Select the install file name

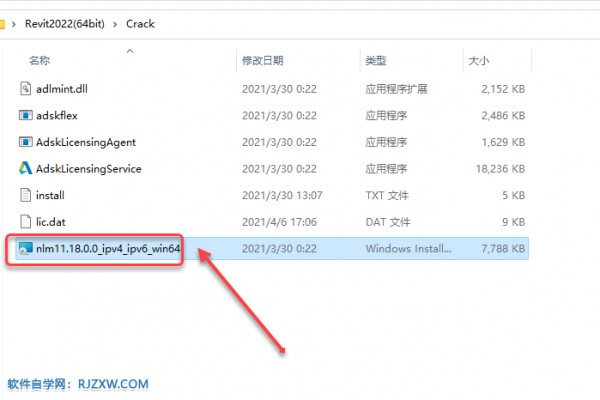coord(50,195)
